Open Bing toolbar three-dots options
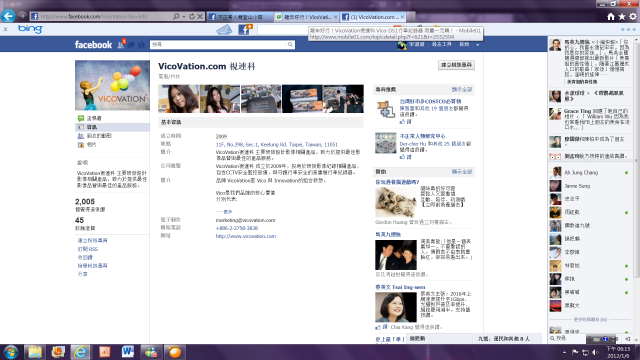The width and height of the screenshot is (640, 360). [628, 29]
